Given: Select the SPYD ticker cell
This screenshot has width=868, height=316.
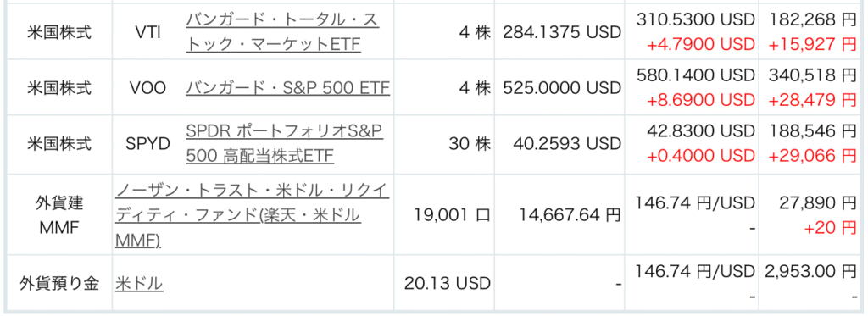Looking at the screenshot, I should point(147,144).
